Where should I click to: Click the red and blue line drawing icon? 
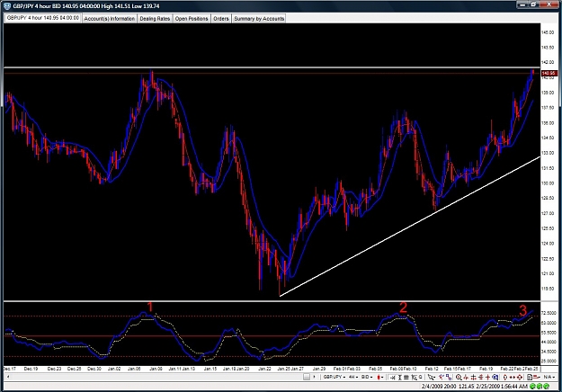click(x=442, y=377)
